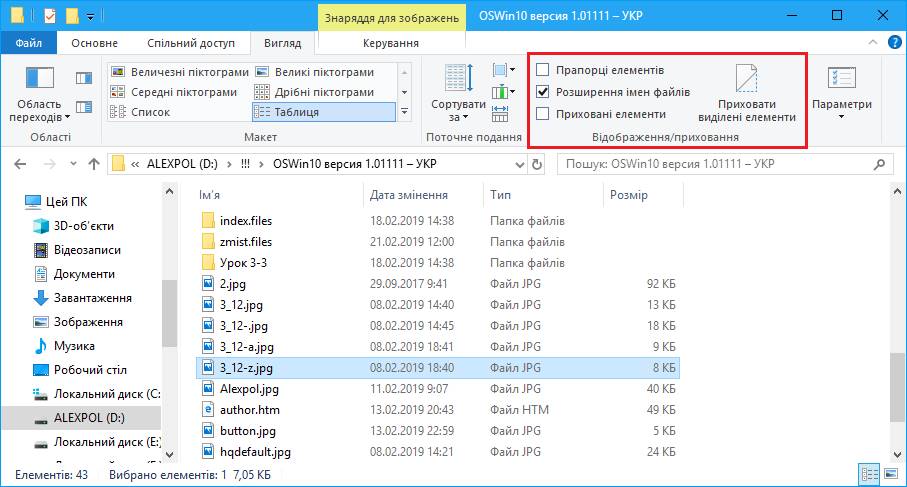Open the navigation pane options
Image resolution: width=907 pixels, height=487 pixels.
[39, 94]
